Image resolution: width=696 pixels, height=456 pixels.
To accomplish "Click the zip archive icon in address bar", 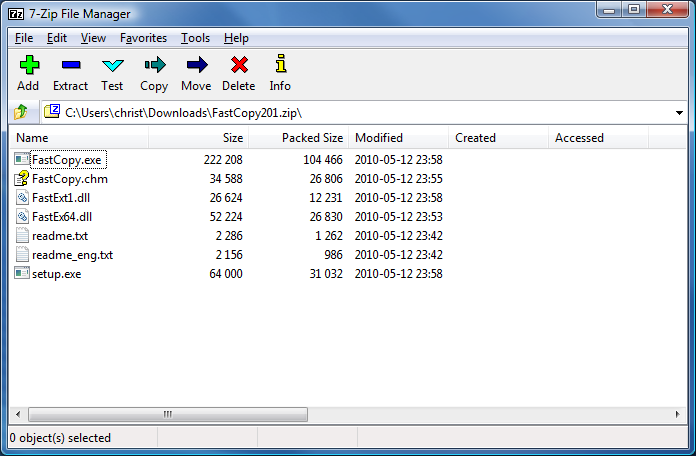I will point(52,111).
